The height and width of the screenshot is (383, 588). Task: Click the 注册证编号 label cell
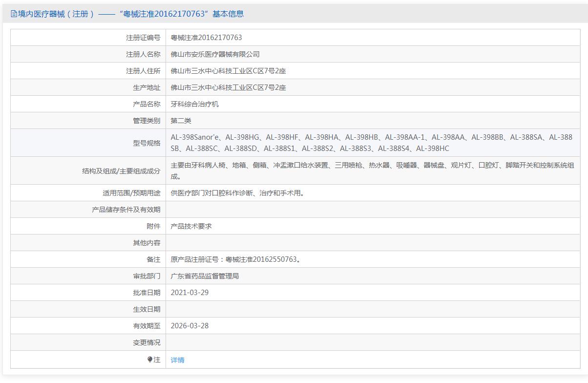tap(88, 38)
